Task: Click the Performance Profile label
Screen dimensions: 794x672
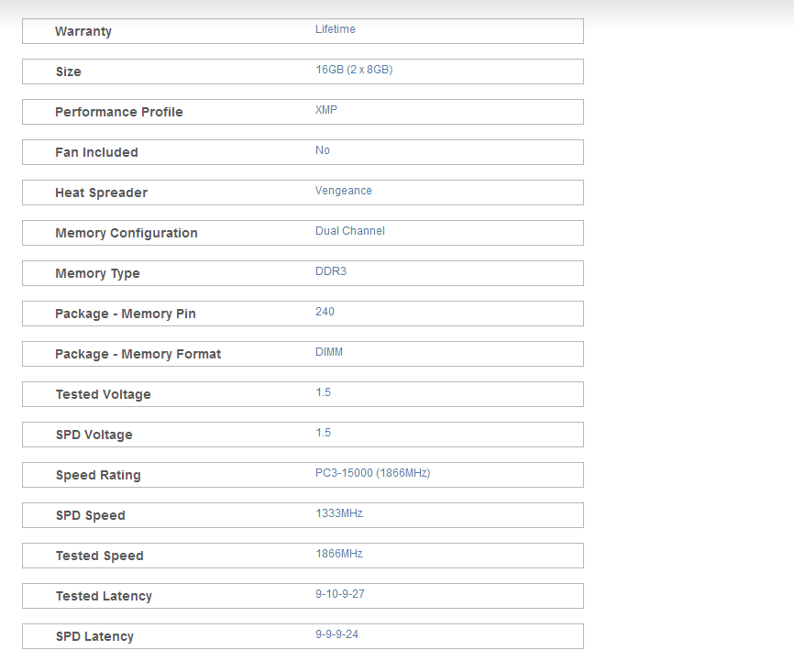Action: point(119,112)
